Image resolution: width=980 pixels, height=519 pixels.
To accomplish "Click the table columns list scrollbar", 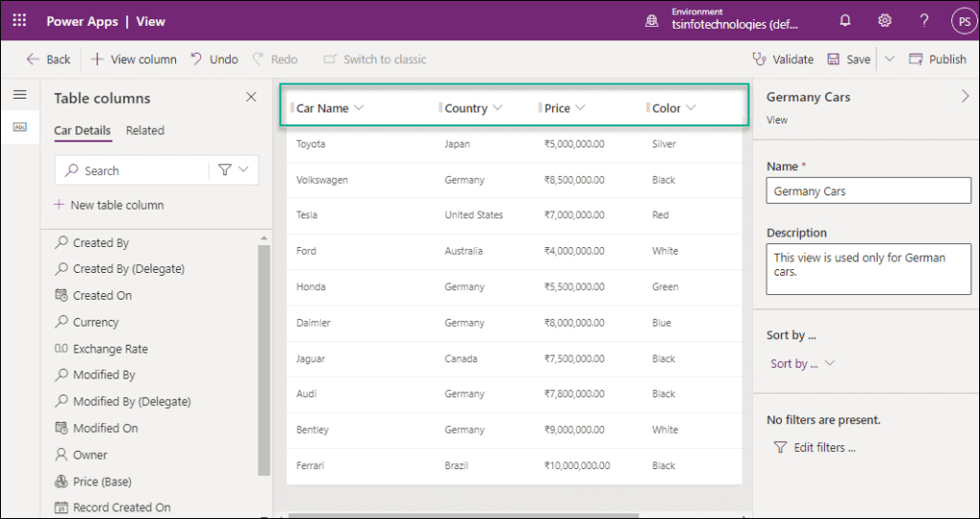I will [x=264, y=359].
